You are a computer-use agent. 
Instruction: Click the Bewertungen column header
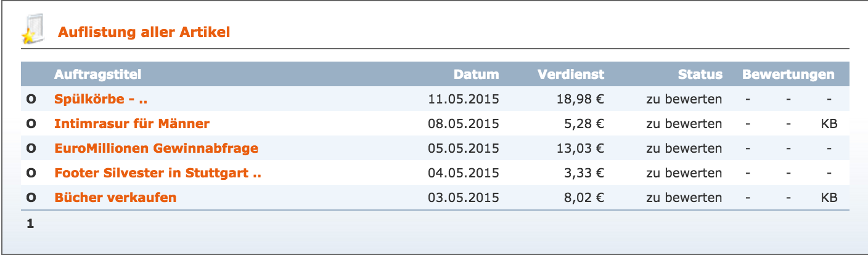pos(788,75)
